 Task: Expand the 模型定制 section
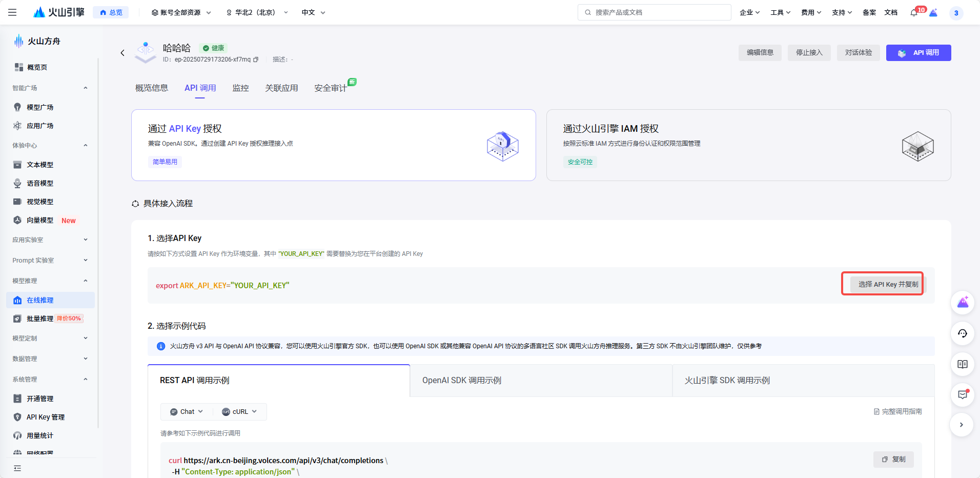pyautogui.click(x=86, y=338)
